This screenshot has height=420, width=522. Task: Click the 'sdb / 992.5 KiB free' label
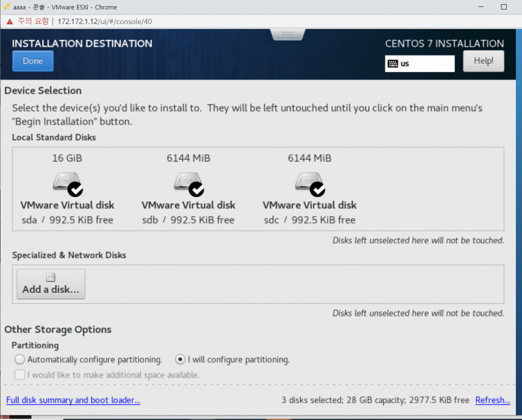point(188,220)
